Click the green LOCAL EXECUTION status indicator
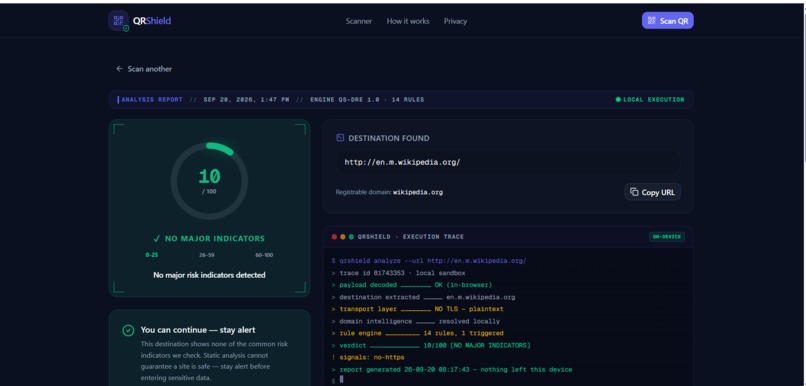The image size is (806, 386). [650, 100]
